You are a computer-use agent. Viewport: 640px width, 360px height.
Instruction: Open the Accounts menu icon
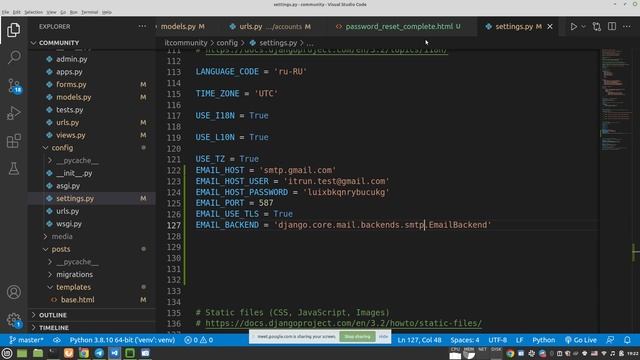(x=13, y=292)
